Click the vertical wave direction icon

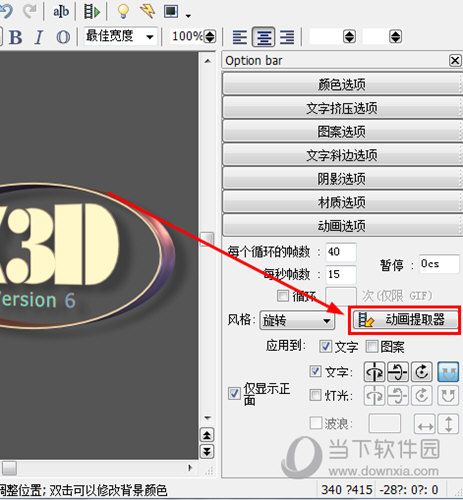[448, 424]
